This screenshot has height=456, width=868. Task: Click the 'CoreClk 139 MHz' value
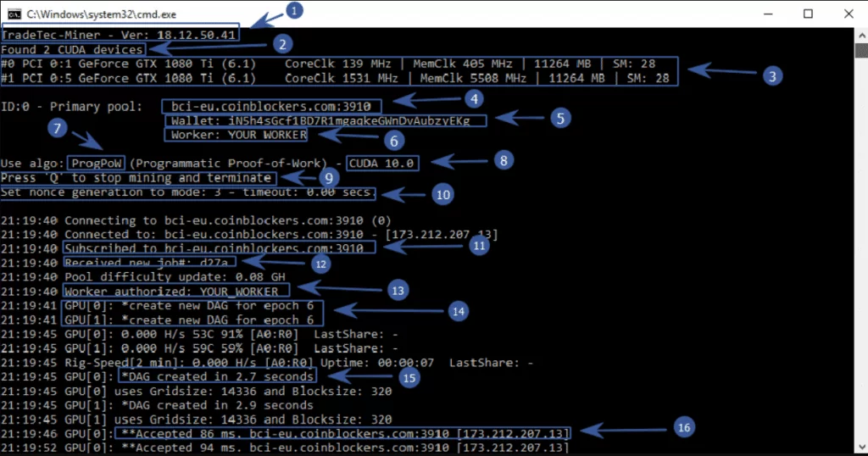click(x=337, y=64)
